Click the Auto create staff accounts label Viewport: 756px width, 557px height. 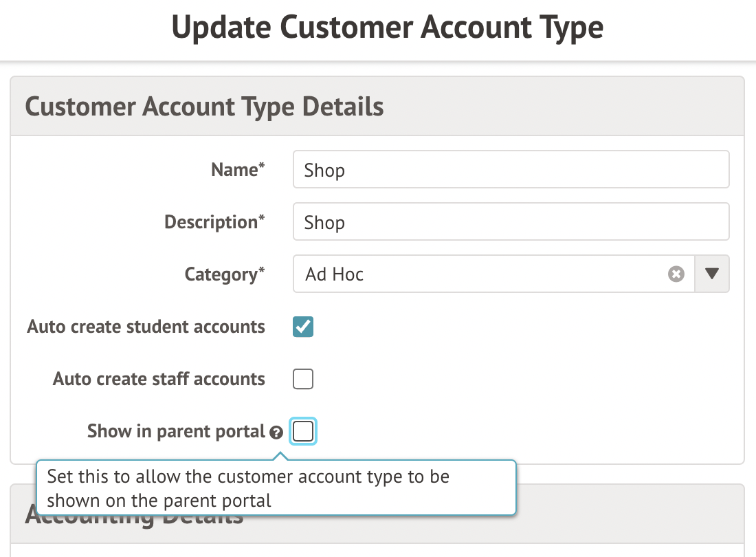[159, 379]
